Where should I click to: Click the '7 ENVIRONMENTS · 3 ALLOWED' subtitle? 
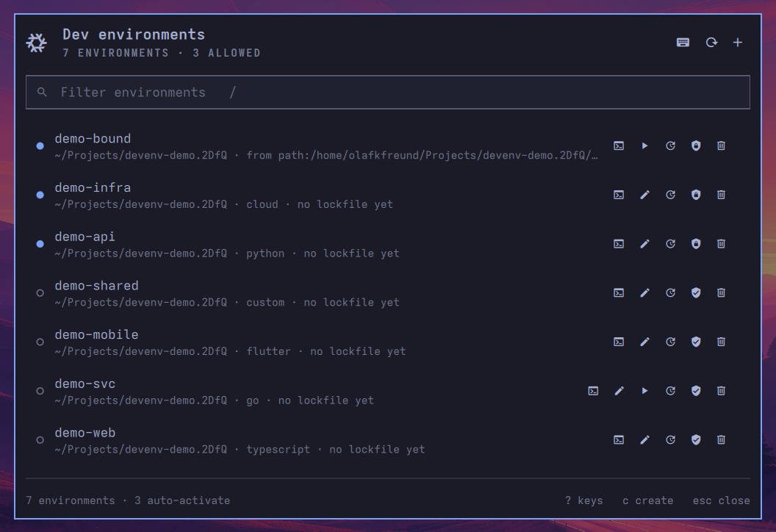click(x=162, y=53)
